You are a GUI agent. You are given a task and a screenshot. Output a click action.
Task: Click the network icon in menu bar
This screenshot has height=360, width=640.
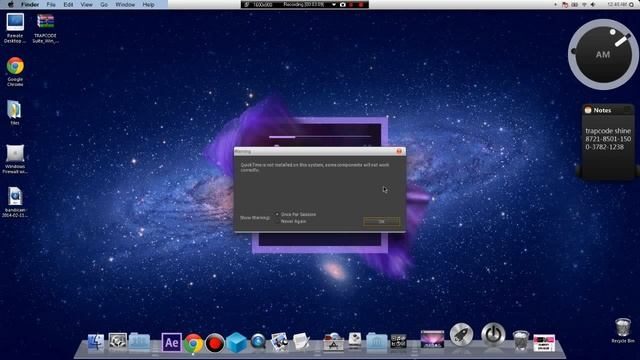pos(584,4)
